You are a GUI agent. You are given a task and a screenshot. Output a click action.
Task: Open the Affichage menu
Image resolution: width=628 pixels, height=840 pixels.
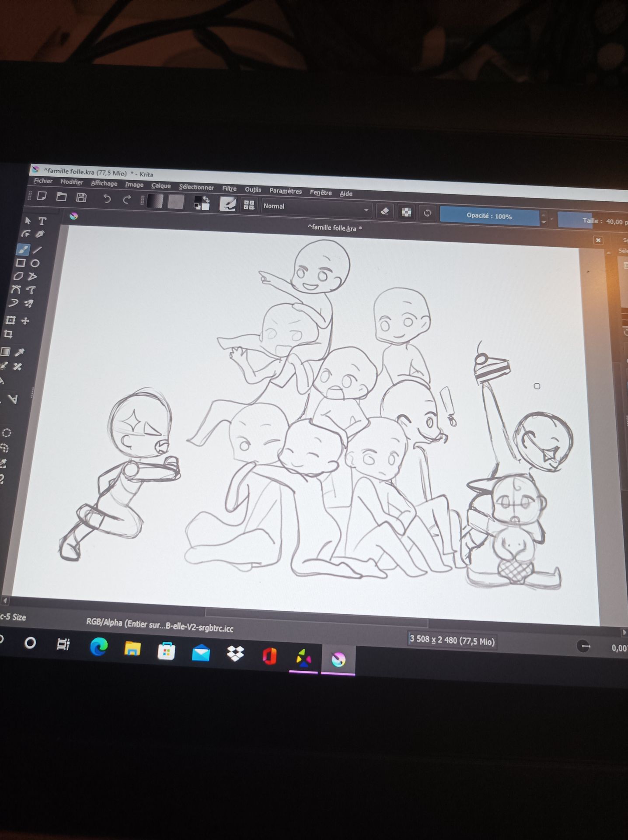tap(104, 183)
